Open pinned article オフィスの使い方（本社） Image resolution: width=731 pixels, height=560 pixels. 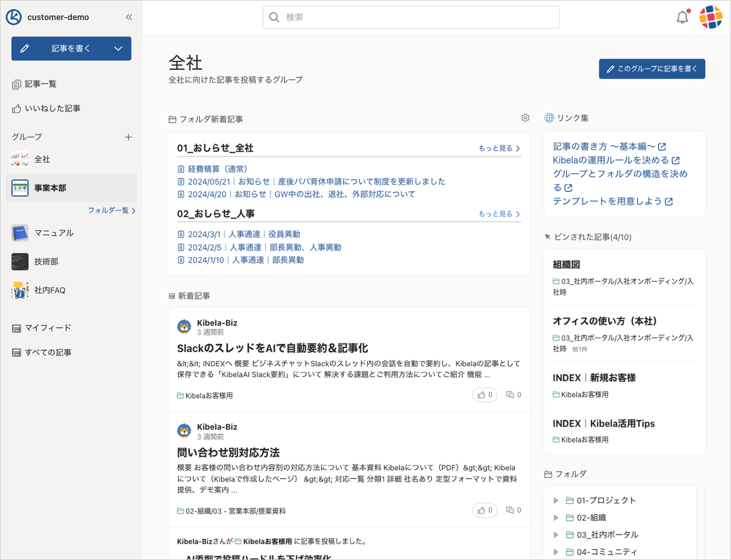[607, 321]
